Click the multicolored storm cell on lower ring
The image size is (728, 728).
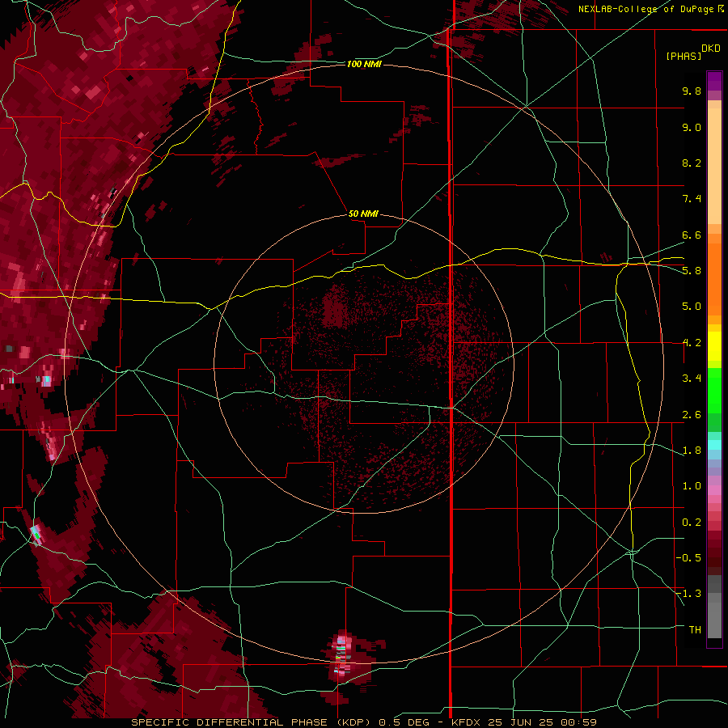pos(342,655)
